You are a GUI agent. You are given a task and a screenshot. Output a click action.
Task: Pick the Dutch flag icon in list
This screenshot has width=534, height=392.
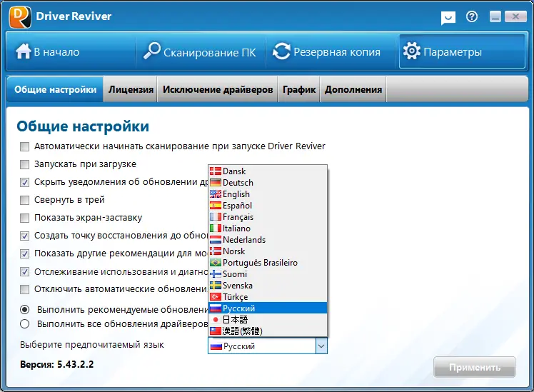(215, 239)
